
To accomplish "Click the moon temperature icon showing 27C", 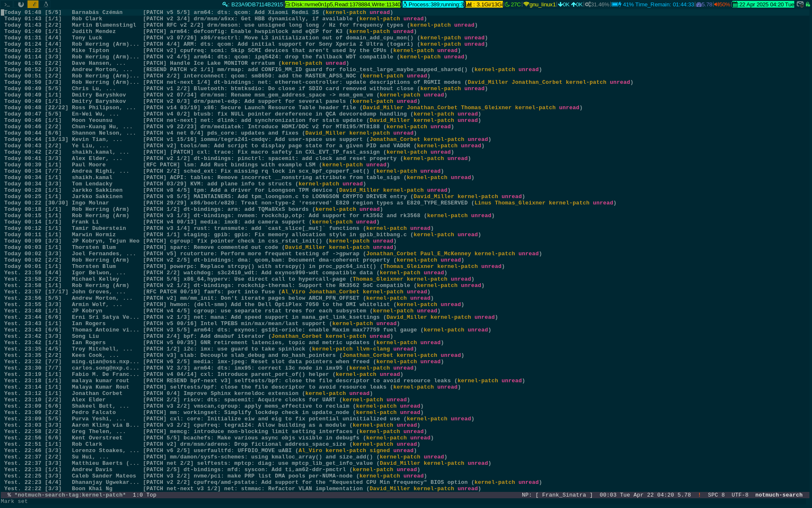I will coord(507,4).
